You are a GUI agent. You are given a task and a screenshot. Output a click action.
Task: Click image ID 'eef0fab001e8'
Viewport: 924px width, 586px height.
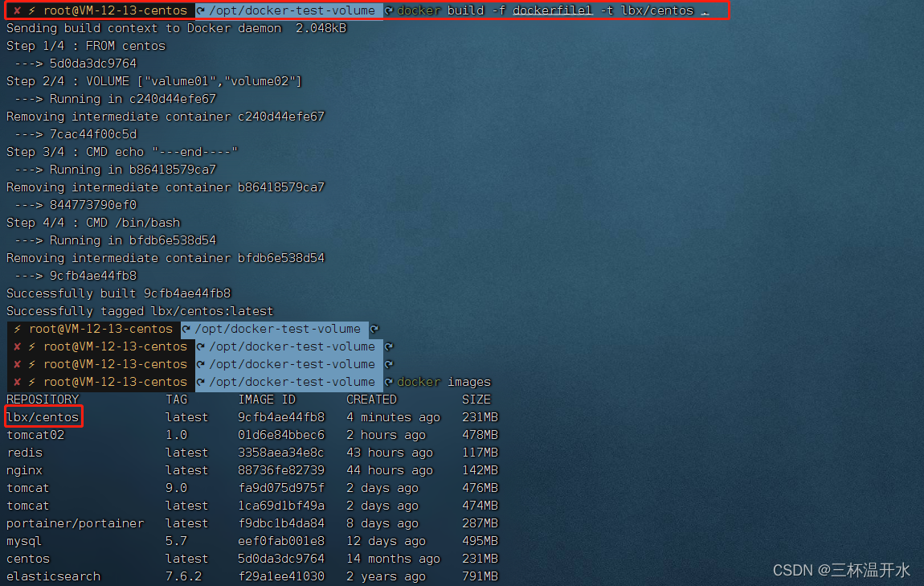click(281, 541)
